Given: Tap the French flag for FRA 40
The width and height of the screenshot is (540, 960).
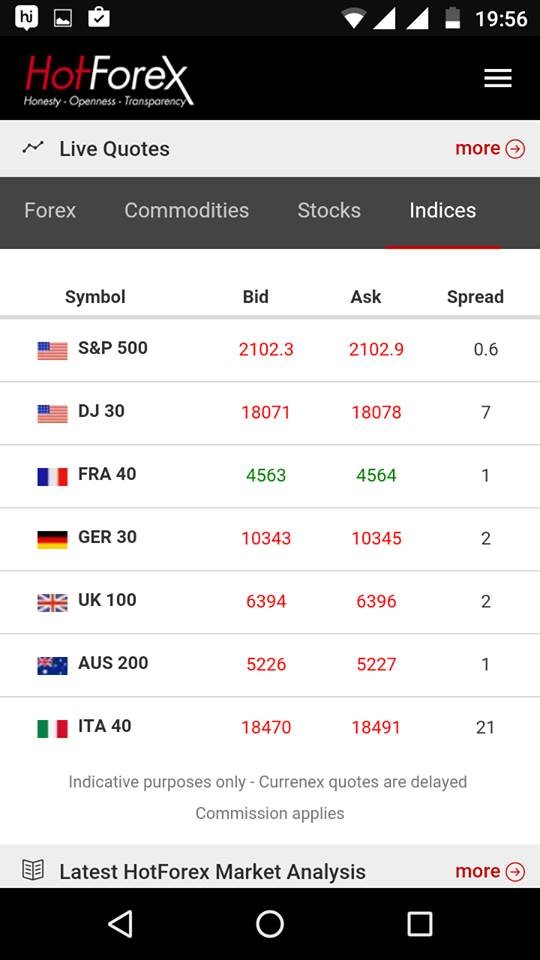Looking at the screenshot, I should click(52, 476).
